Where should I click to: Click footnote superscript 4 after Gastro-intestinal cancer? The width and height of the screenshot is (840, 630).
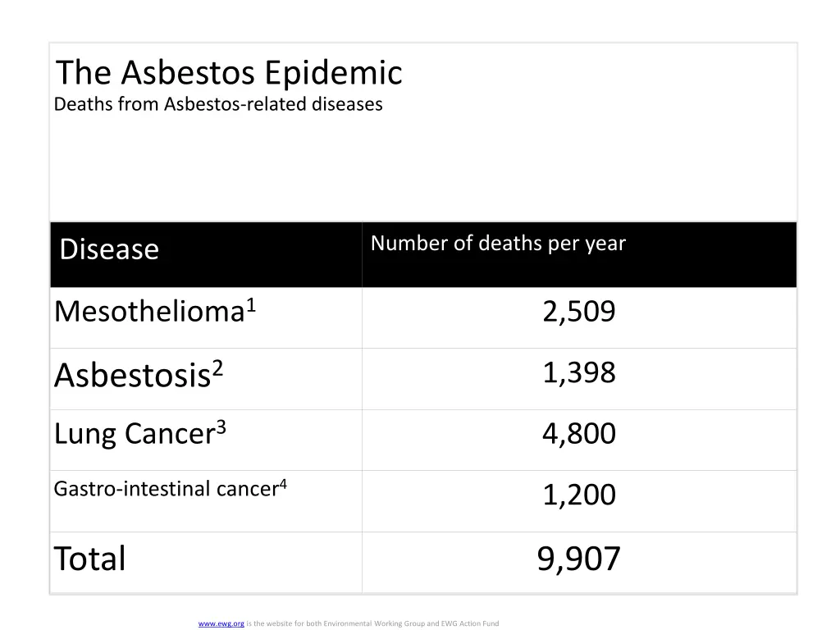click(283, 484)
